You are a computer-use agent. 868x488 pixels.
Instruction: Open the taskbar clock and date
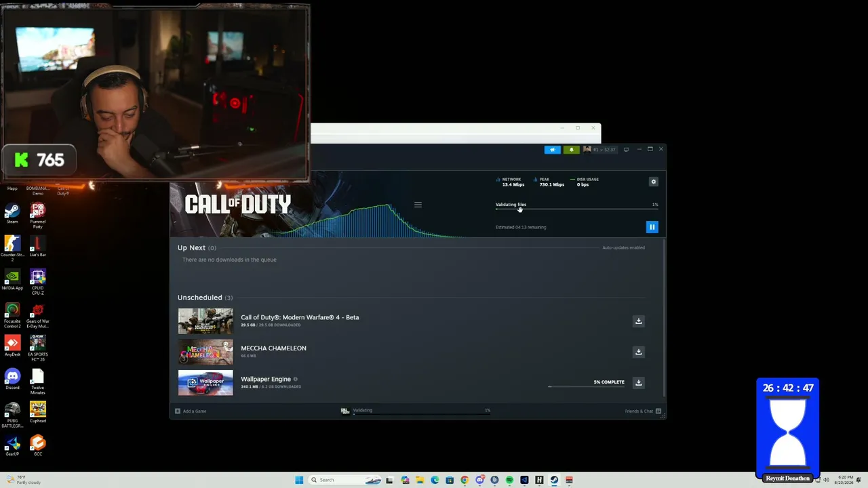click(x=845, y=480)
